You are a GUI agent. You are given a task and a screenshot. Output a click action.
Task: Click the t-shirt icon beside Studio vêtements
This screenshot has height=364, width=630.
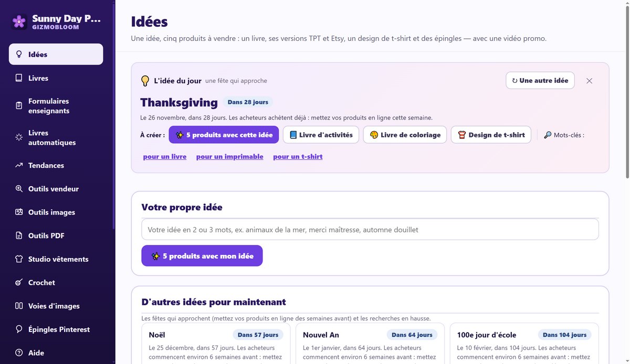pyautogui.click(x=19, y=259)
